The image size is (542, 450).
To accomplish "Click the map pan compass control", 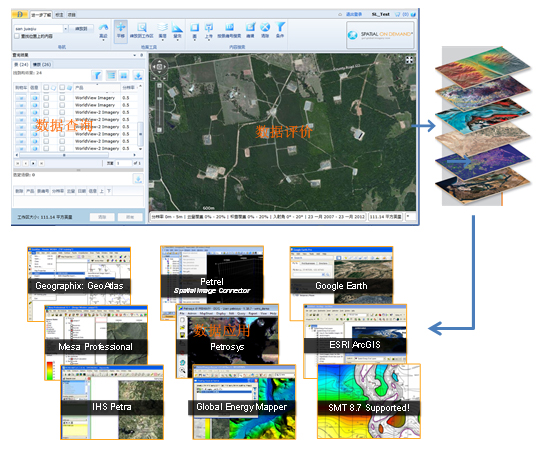I will click(159, 66).
